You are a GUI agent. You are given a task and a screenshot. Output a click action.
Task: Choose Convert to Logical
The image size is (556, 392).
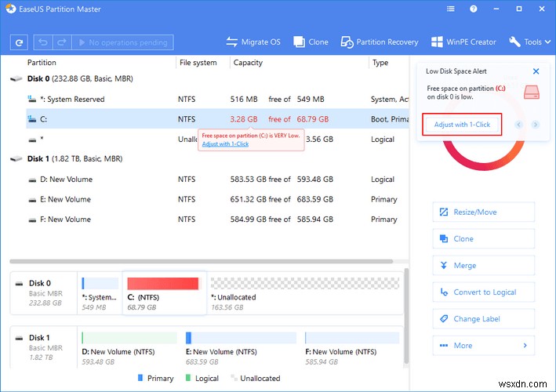(x=483, y=292)
